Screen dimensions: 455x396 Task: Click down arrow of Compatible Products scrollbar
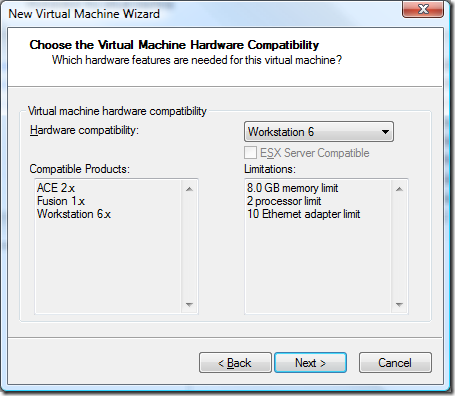(x=189, y=304)
